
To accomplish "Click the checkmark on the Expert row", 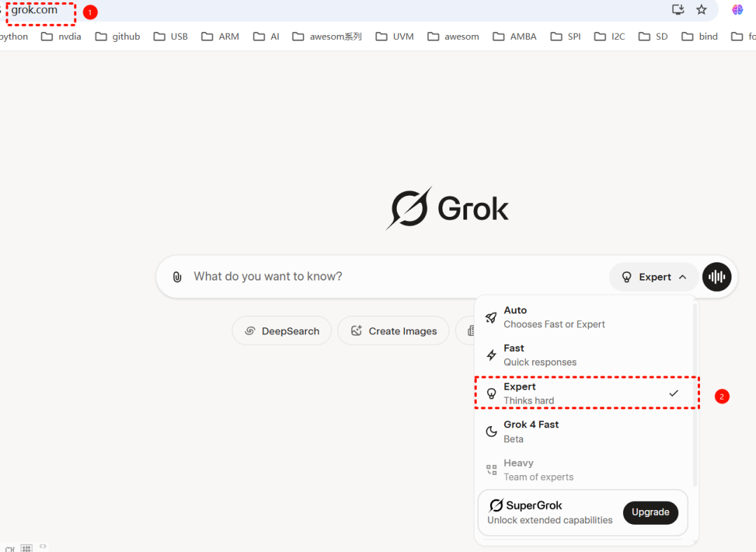I will pos(673,393).
